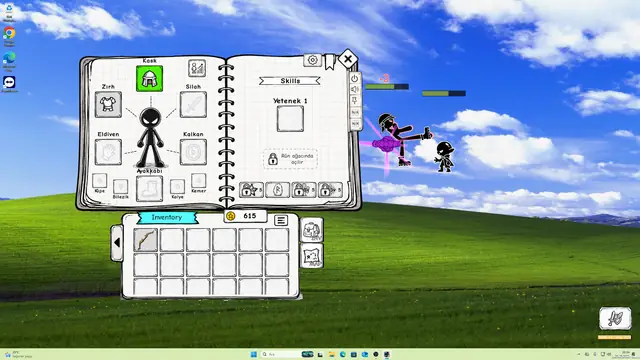Click the Inventory banner label
Image resolution: width=640 pixels, height=360 pixels.
tap(167, 218)
